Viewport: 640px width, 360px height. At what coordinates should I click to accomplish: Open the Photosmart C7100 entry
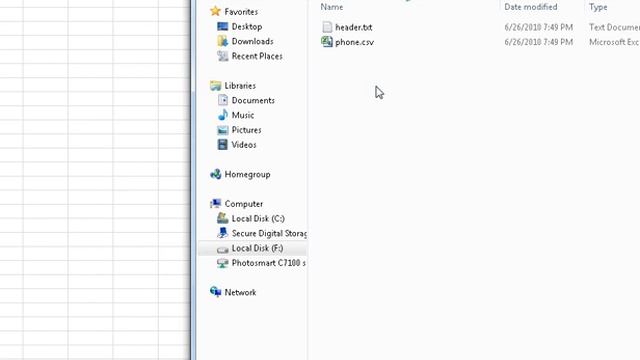(x=269, y=263)
